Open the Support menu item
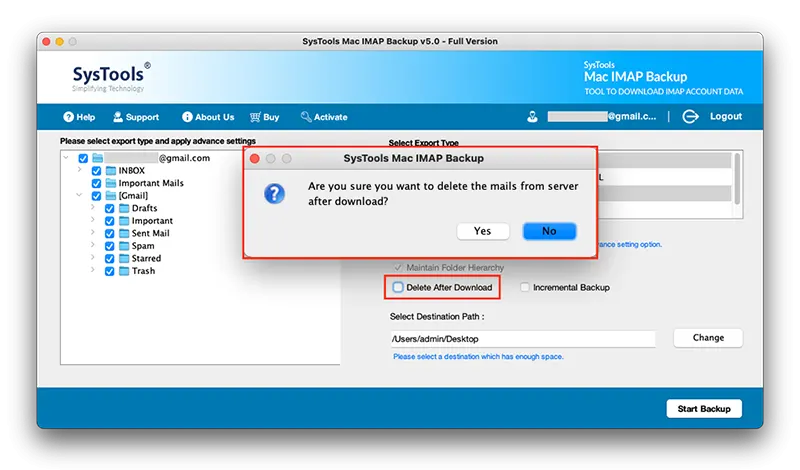 pos(136,117)
